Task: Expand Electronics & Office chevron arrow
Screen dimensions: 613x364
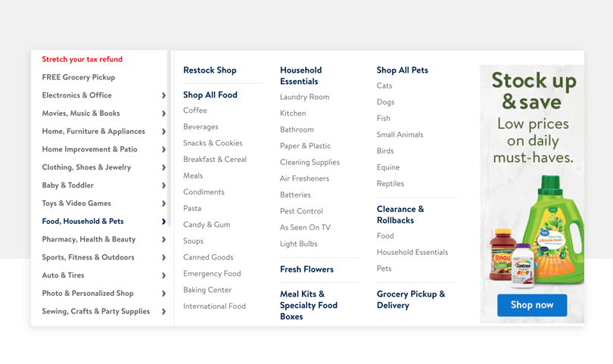Action: tap(163, 95)
